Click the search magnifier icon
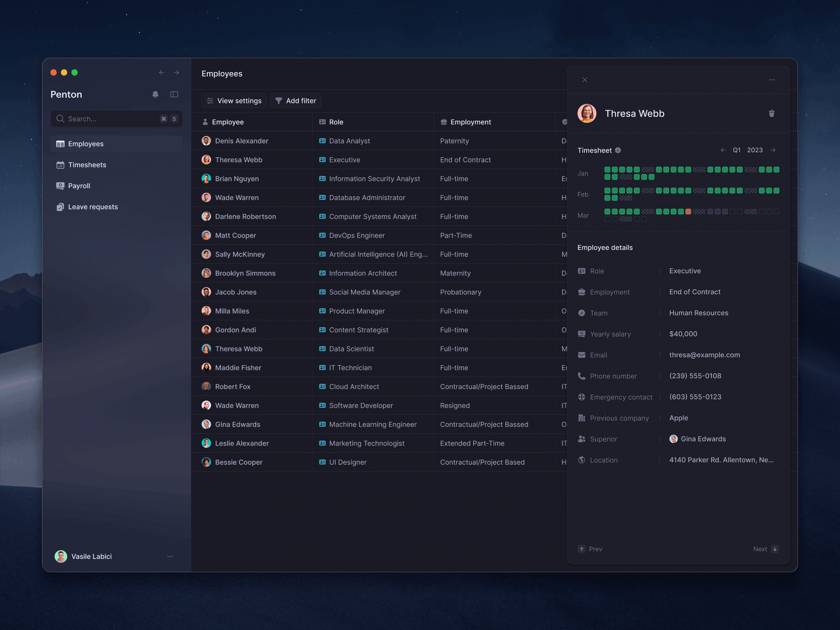 60,119
